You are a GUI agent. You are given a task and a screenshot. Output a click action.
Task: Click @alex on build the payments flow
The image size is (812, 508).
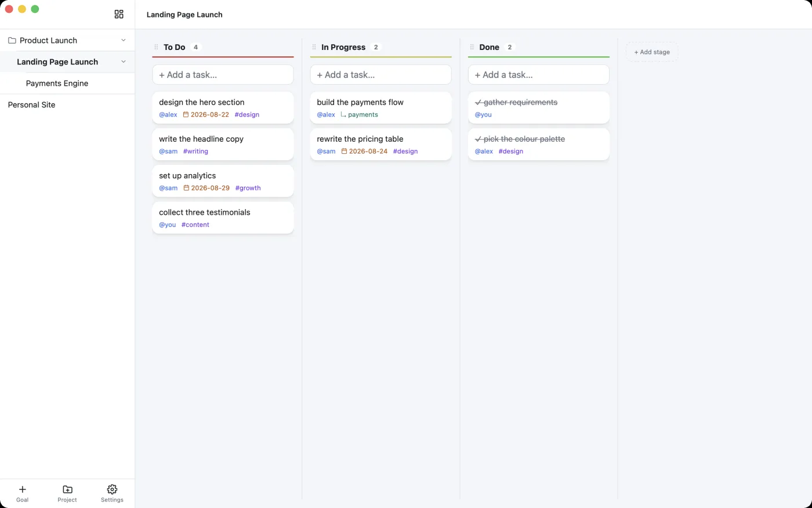pyautogui.click(x=326, y=114)
